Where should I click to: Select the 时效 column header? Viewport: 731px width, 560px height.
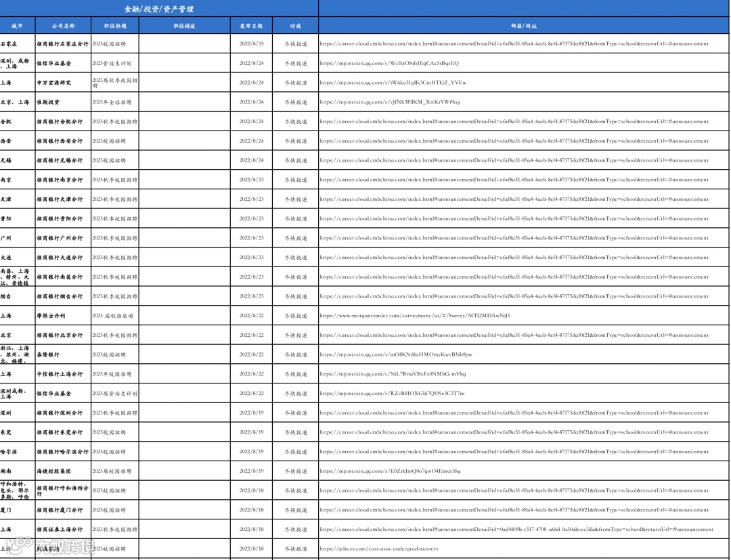pyautogui.click(x=296, y=26)
